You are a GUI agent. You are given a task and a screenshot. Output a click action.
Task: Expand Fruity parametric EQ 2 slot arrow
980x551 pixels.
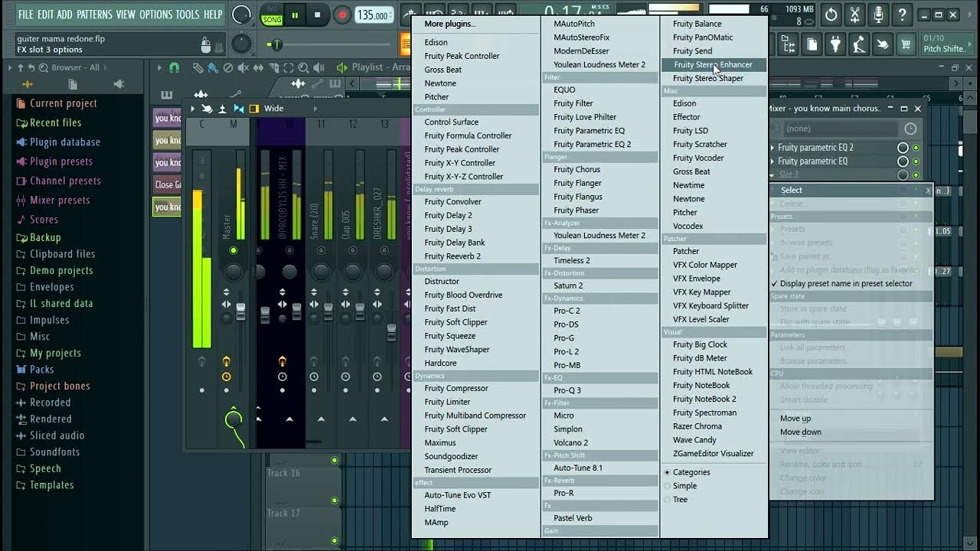coord(773,148)
